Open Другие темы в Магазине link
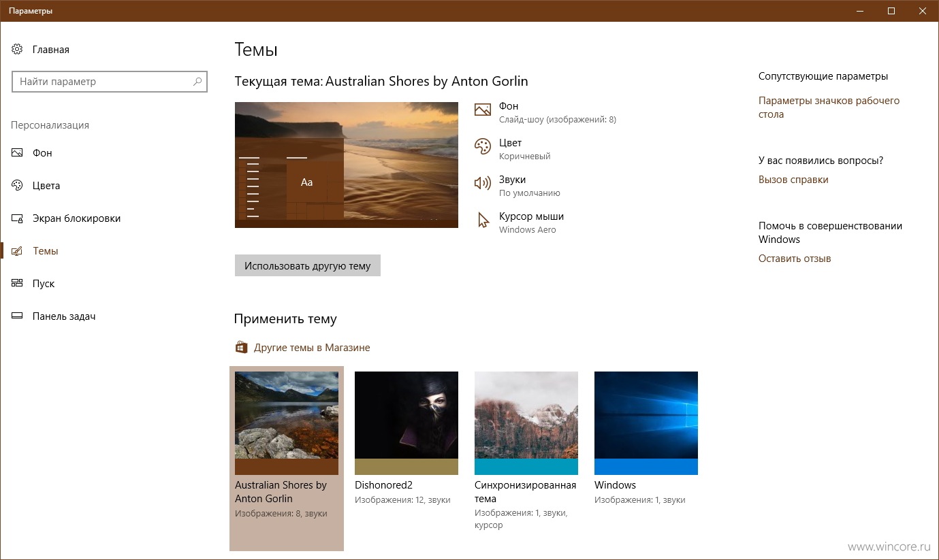This screenshot has width=939, height=560. click(x=312, y=348)
